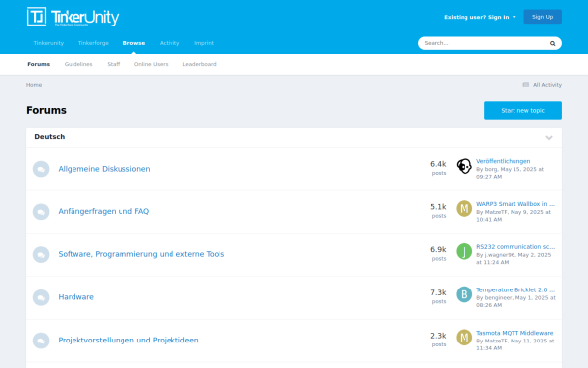Click the Deutsch category heading
This screenshot has width=588, height=368.
click(50, 137)
